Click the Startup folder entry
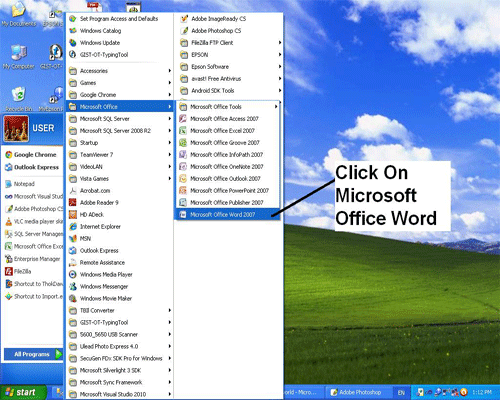 coord(120,143)
